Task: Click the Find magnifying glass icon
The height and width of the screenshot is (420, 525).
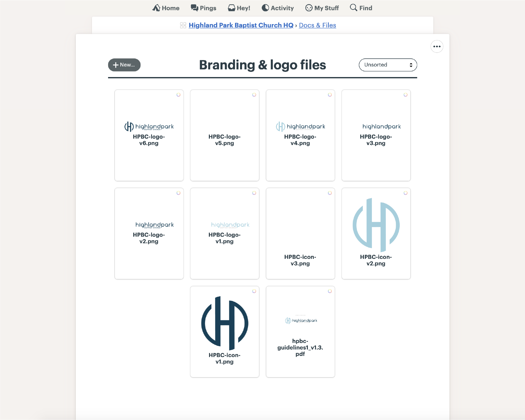Action: [353, 8]
